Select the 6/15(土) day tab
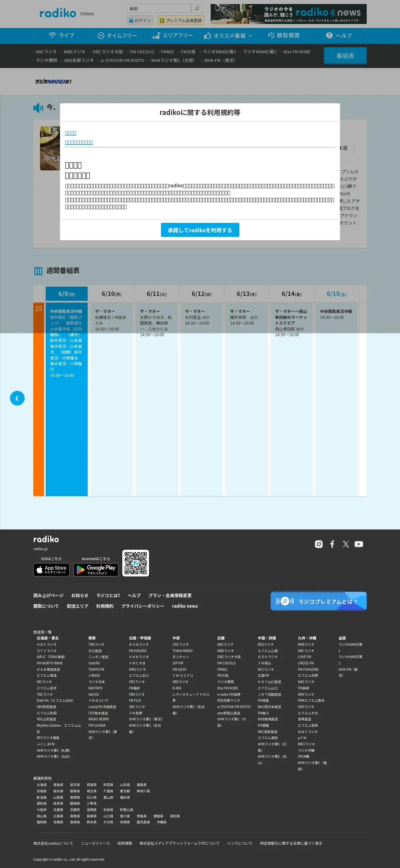The height and width of the screenshot is (868, 400). coord(336,294)
